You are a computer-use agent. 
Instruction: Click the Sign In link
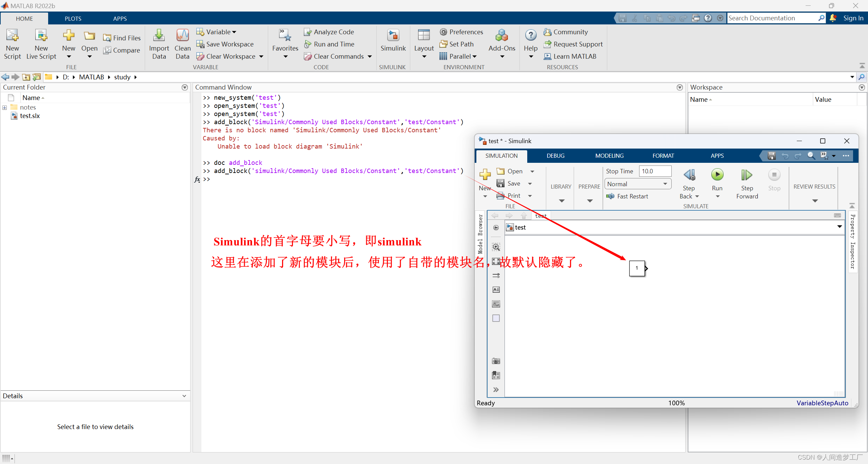point(853,18)
